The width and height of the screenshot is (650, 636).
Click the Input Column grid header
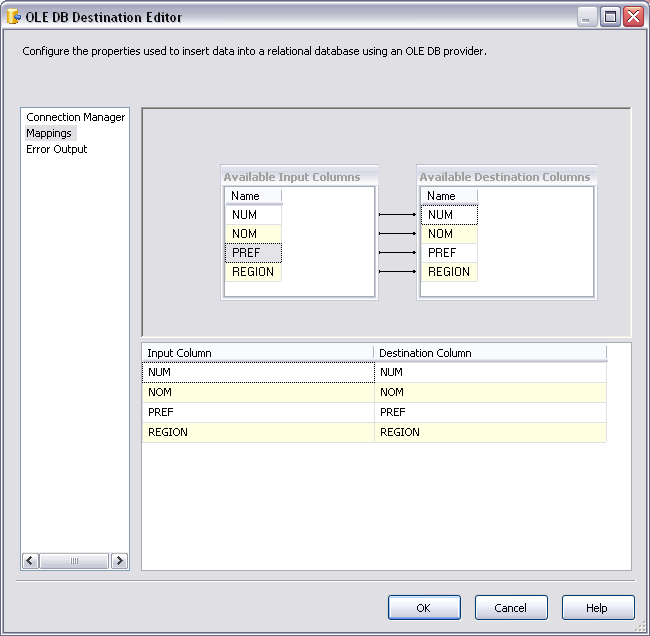pos(258,353)
